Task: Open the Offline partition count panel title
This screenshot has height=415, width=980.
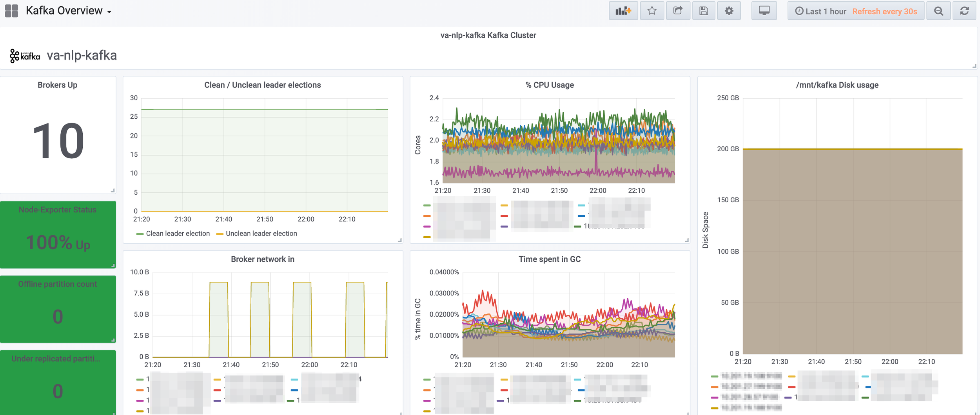Action: pos(57,284)
